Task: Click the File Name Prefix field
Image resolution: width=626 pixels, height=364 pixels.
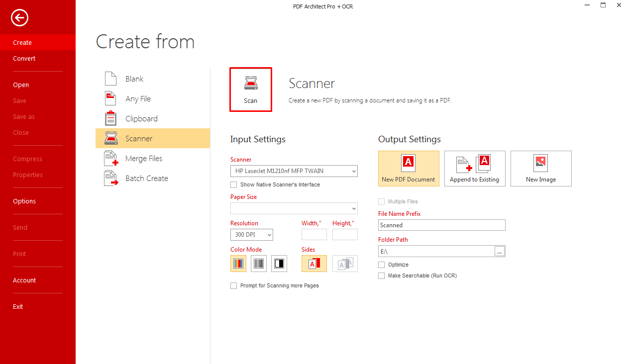Action: tap(442, 225)
